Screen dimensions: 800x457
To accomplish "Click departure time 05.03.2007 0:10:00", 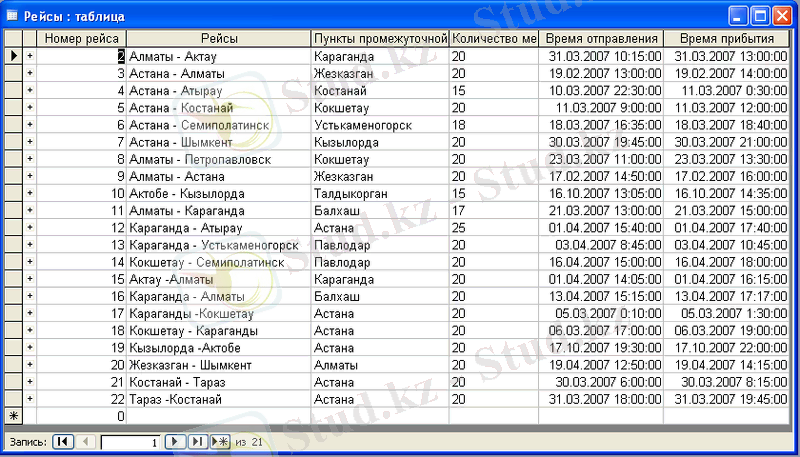I will pos(601,313).
